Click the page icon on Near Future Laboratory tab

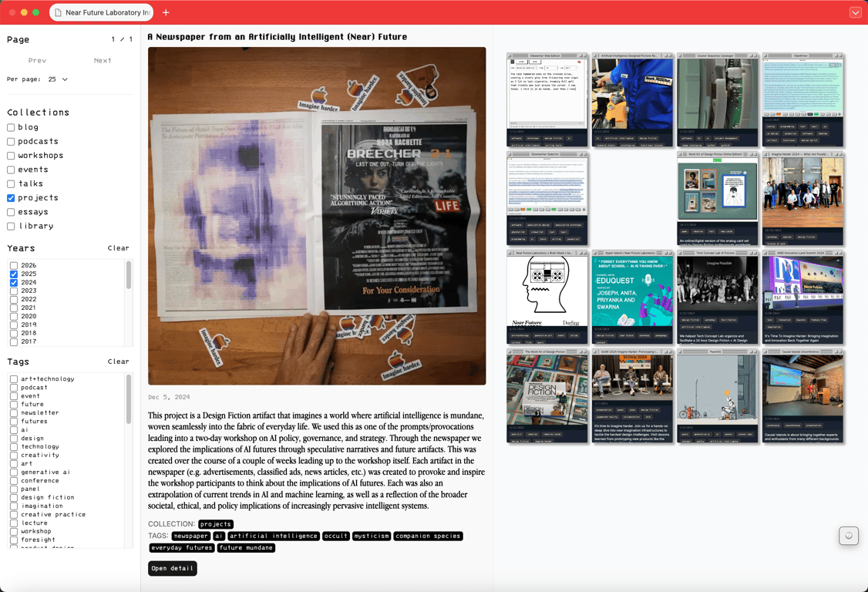click(x=58, y=12)
